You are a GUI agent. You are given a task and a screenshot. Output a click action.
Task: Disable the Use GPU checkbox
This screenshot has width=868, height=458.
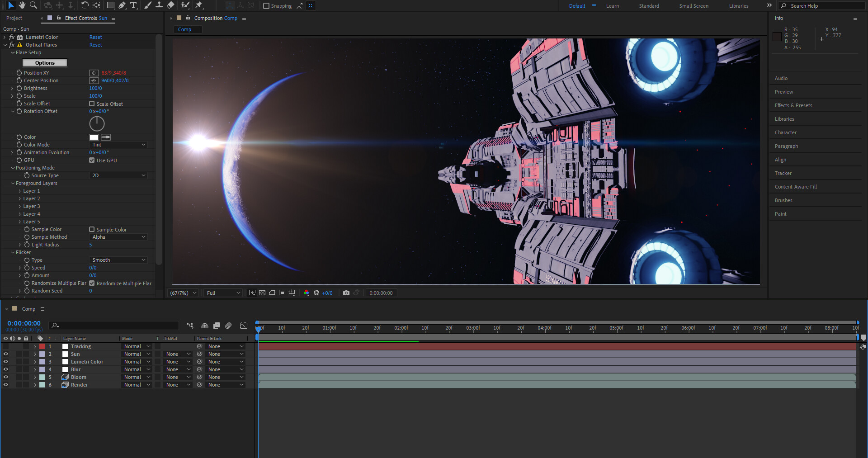click(x=92, y=161)
